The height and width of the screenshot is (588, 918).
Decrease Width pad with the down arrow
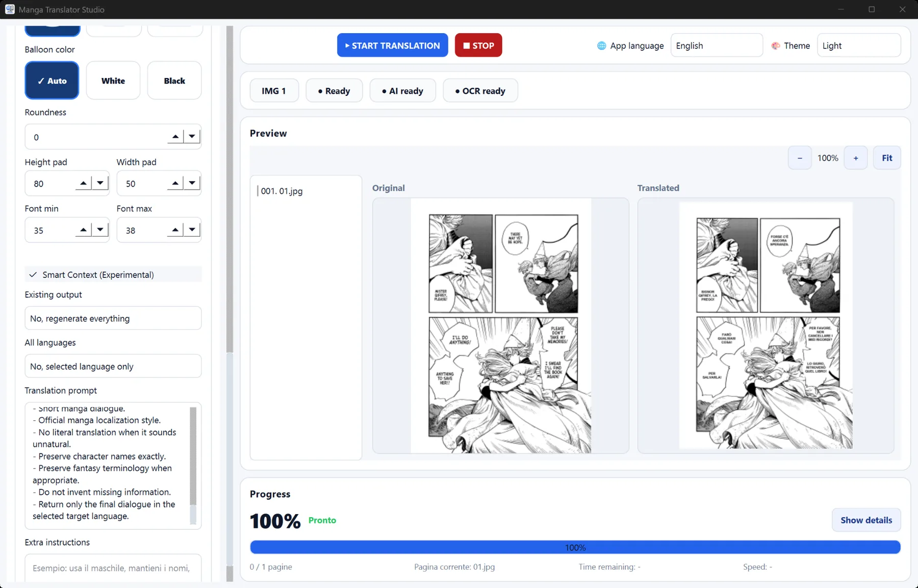click(192, 183)
